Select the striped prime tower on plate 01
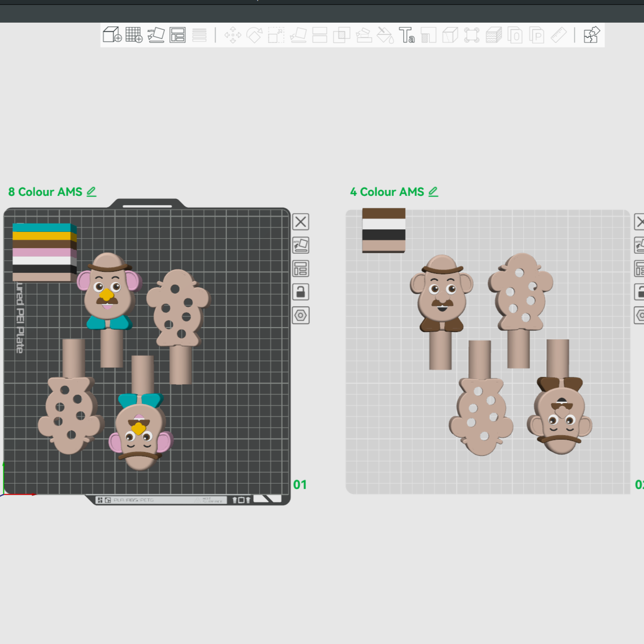644x644 pixels. click(44, 252)
